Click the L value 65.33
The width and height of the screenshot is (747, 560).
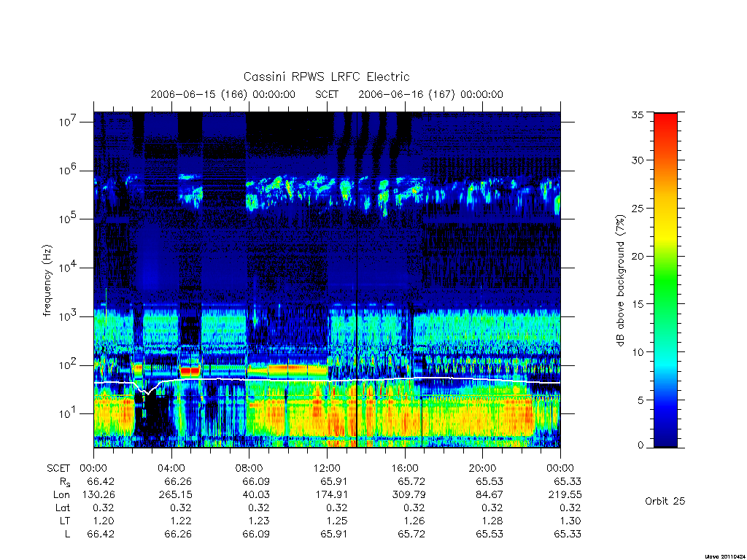coord(568,534)
